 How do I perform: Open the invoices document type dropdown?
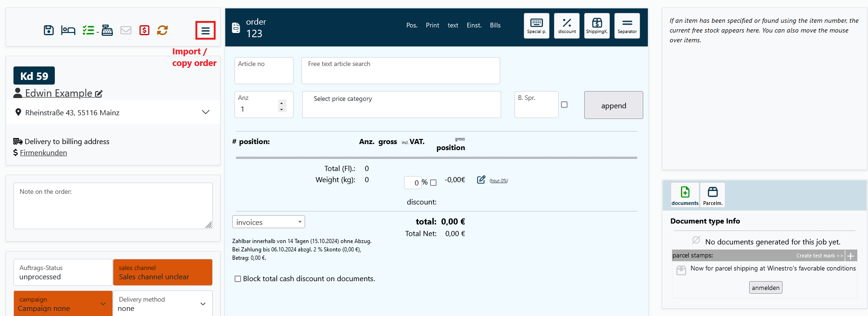[x=268, y=222]
